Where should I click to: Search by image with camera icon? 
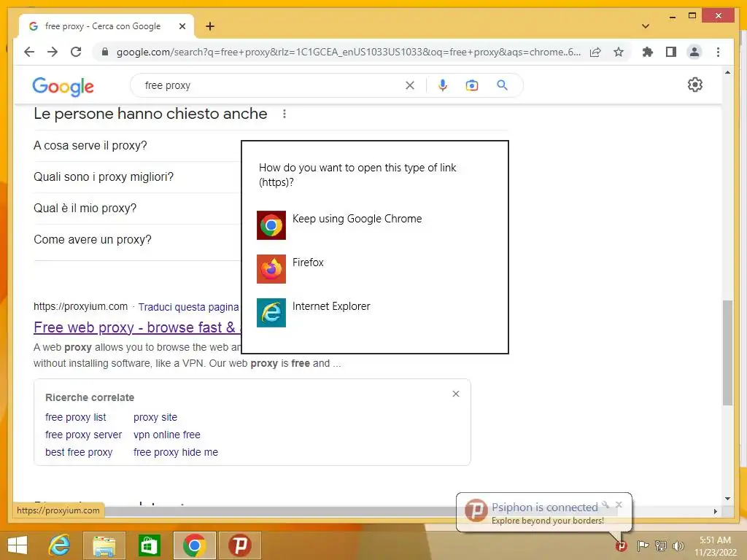[x=472, y=85]
